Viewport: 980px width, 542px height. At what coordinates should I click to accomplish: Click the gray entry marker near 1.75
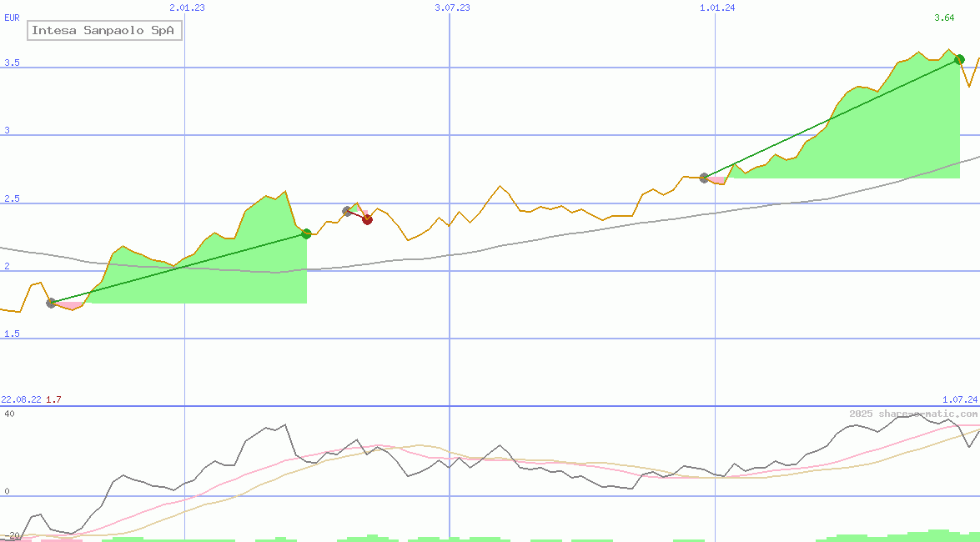pyautogui.click(x=51, y=304)
